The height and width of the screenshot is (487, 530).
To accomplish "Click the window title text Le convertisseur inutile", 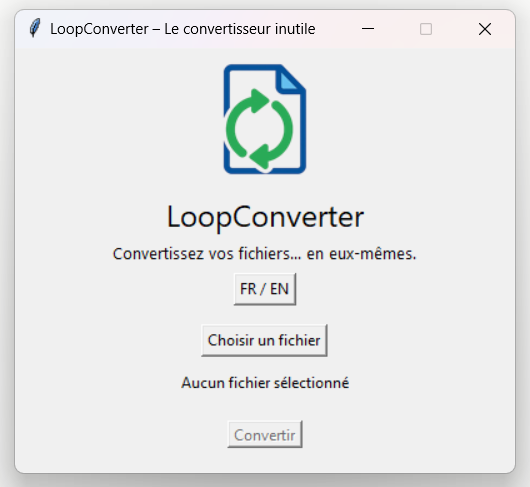I will tap(240, 29).
